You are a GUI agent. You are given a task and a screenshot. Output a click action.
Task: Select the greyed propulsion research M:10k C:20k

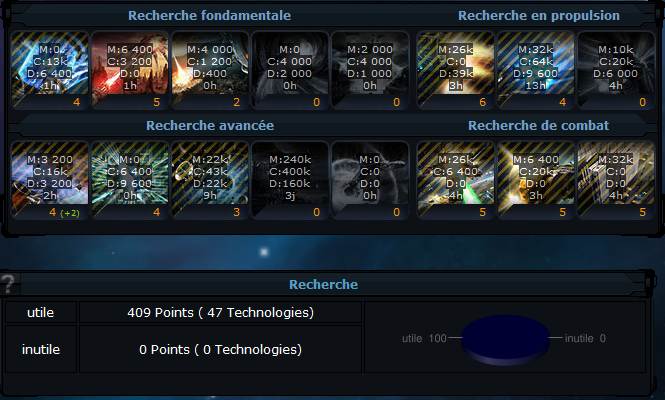coord(616,70)
